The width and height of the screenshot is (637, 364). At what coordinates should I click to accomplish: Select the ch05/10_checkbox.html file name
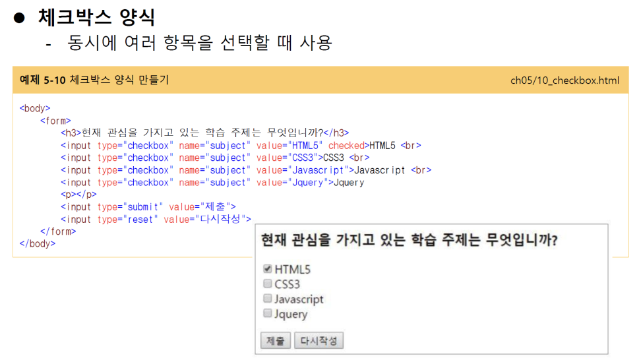pos(564,80)
